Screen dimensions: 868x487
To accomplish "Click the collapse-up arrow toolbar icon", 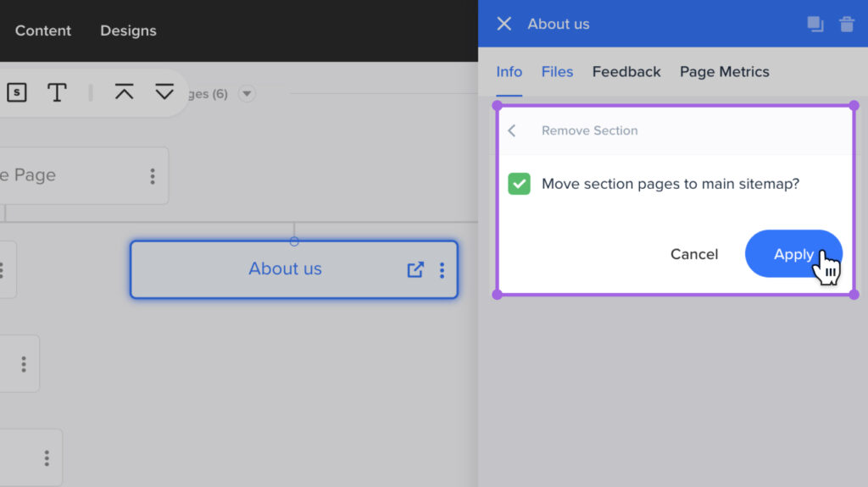I will click(x=124, y=92).
